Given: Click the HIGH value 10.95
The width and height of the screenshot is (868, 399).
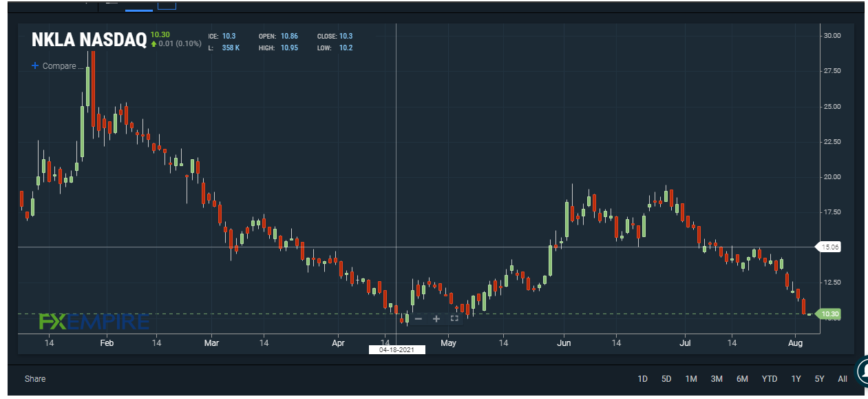Looking at the screenshot, I should point(288,48).
